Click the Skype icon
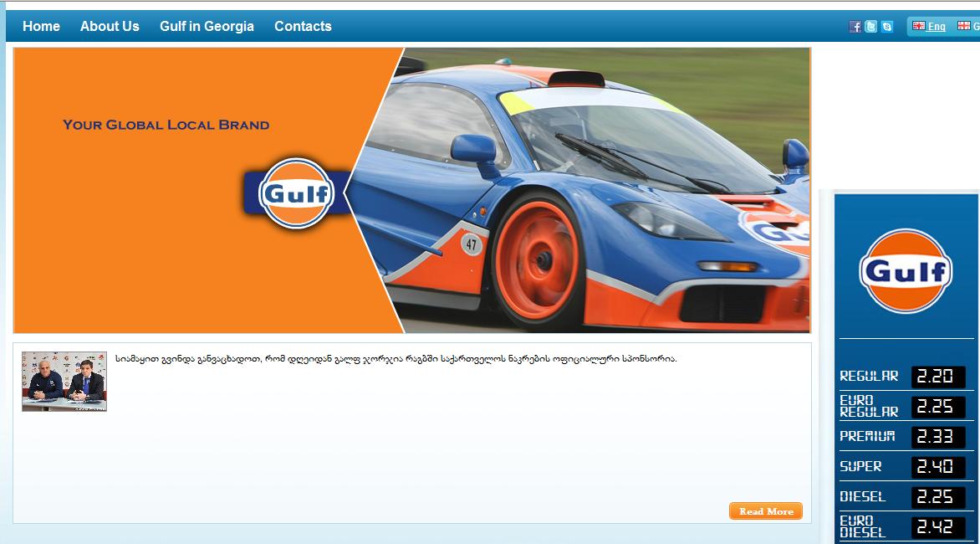 click(887, 26)
